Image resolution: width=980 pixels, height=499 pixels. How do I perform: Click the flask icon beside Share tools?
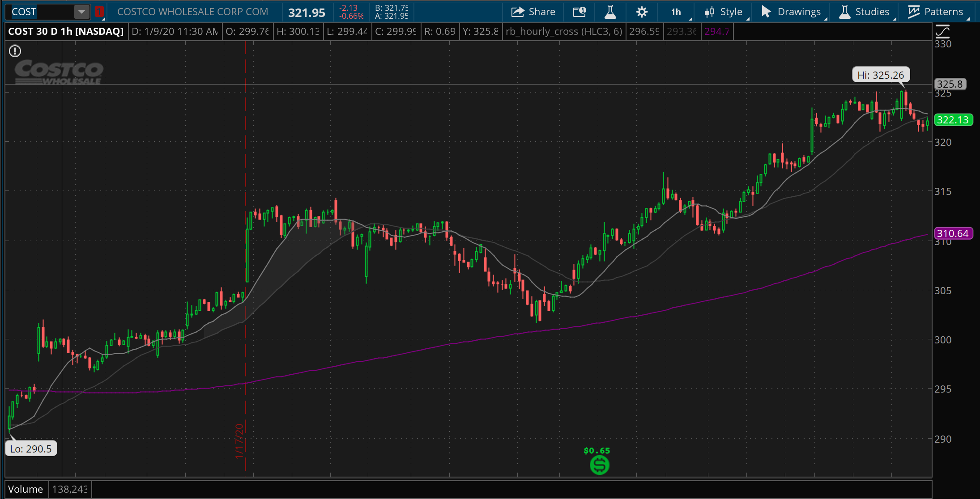pos(610,12)
